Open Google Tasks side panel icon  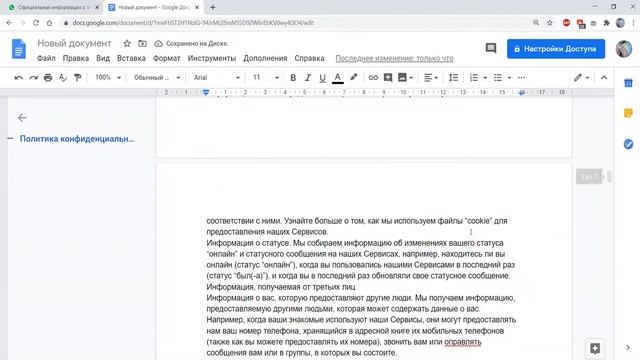click(x=628, y=144)
